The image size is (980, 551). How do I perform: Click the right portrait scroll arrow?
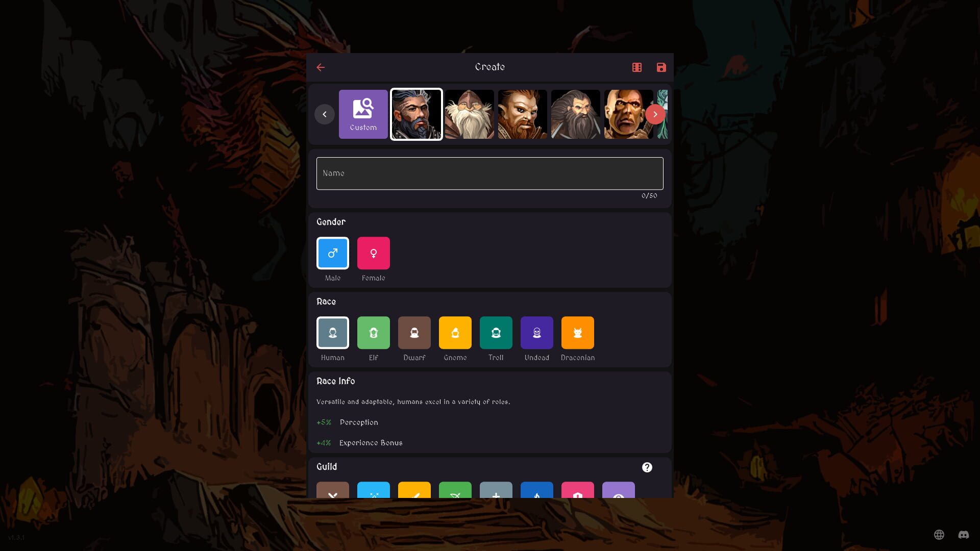pyautogui.click(x=655, y=114)
